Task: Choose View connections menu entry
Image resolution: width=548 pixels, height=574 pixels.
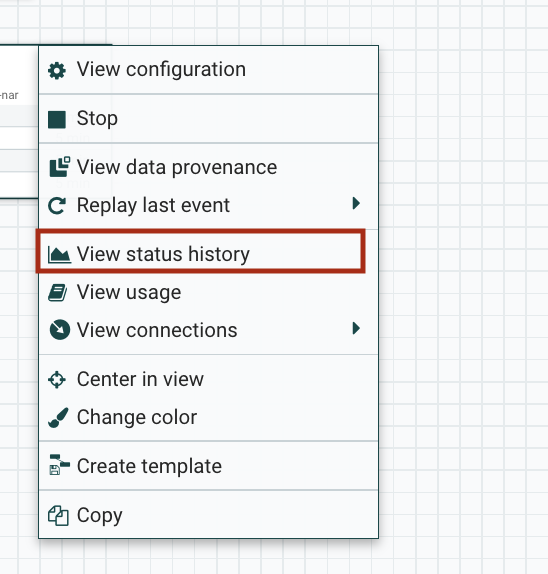Action: pos(208,330)
